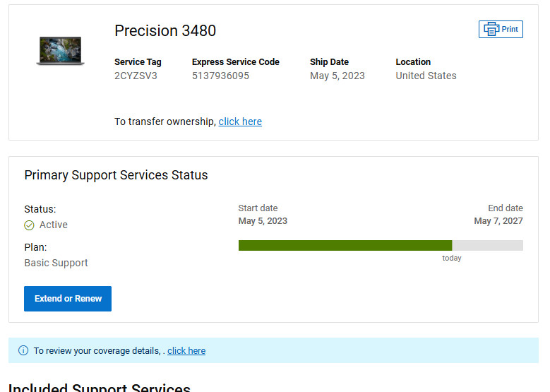Click the Print button label
The height and width of the screenshot is (392, 550).
(510, 29)
